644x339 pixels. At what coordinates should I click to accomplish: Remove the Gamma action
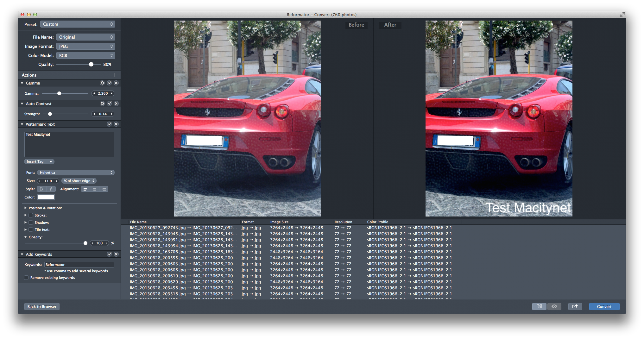point(116,83)
